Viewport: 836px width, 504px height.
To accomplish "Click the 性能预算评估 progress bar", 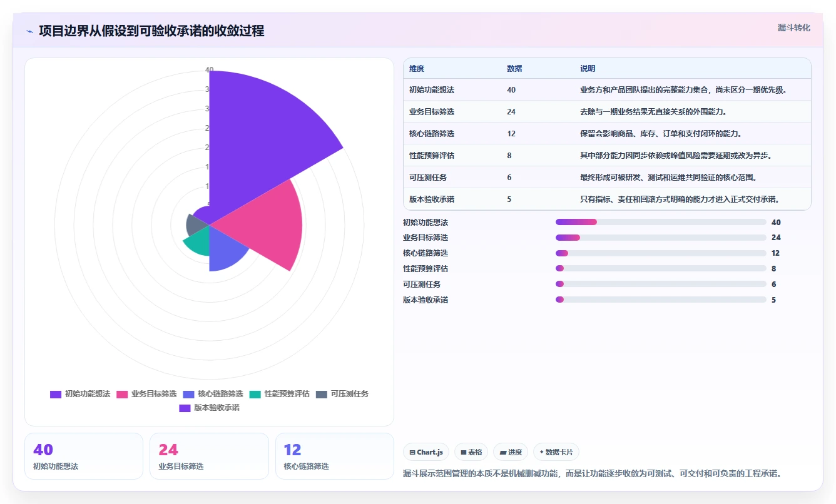I will pyautogui.click(x=661, y=269).
